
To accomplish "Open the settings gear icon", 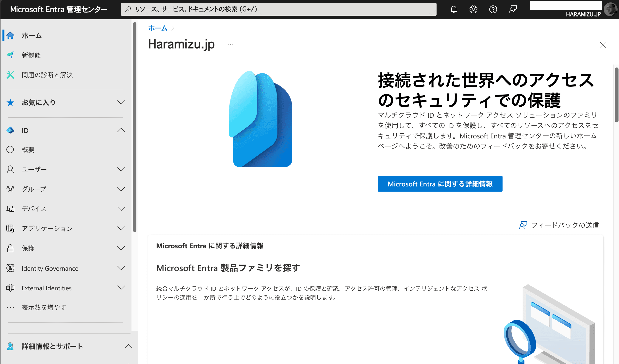I will tap(473, 10).
